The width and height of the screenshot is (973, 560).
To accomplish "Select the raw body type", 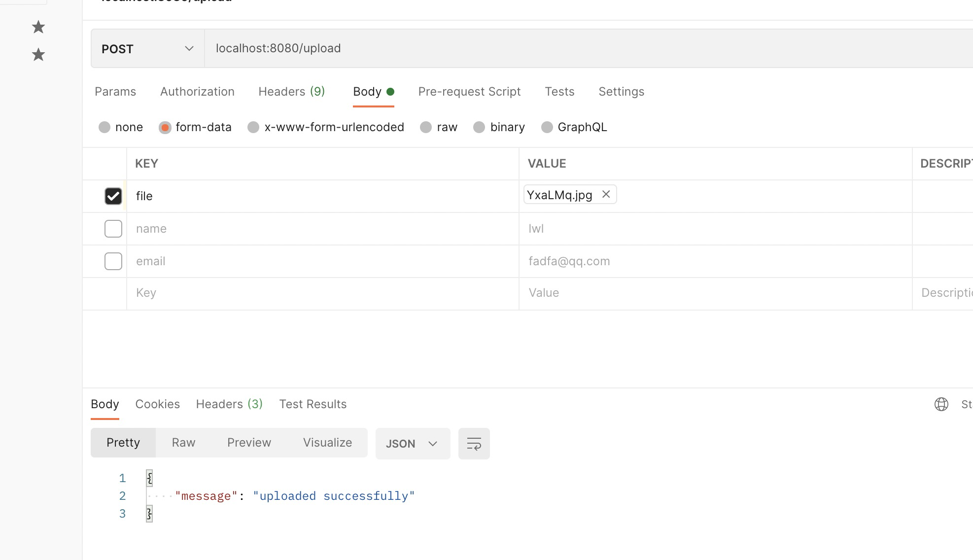I will tap(439, 127).
